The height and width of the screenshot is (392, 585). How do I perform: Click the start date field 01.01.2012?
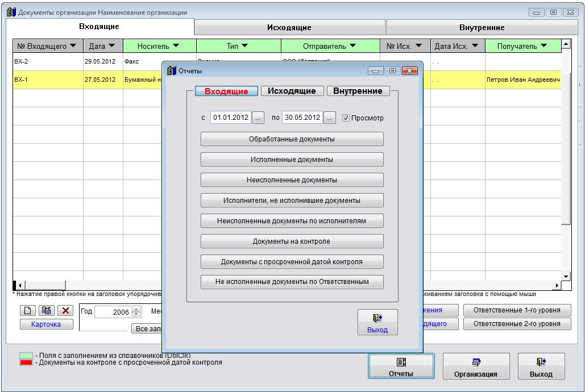(x=231, y=118)
